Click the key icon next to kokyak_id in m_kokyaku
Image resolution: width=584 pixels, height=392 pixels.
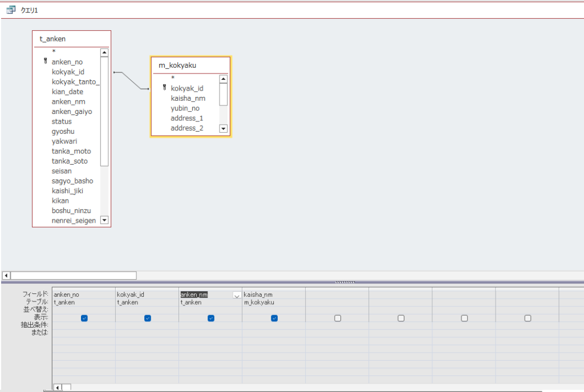[164, 88]
